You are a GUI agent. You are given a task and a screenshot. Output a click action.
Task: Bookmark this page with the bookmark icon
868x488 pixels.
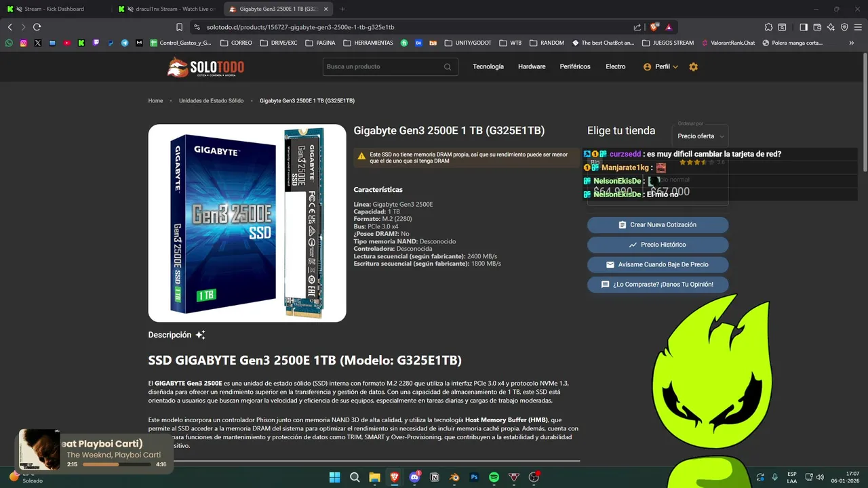tap(179, 27)
